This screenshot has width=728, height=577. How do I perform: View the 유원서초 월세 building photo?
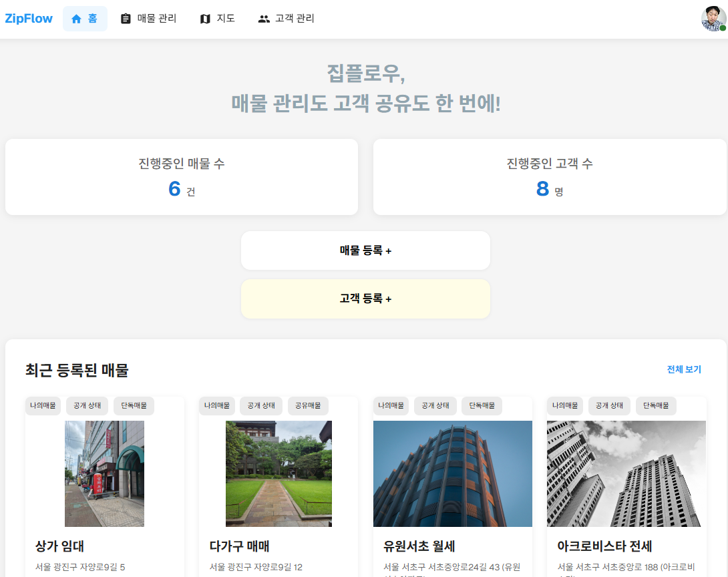pyautogui.click(x=452, y=473)
